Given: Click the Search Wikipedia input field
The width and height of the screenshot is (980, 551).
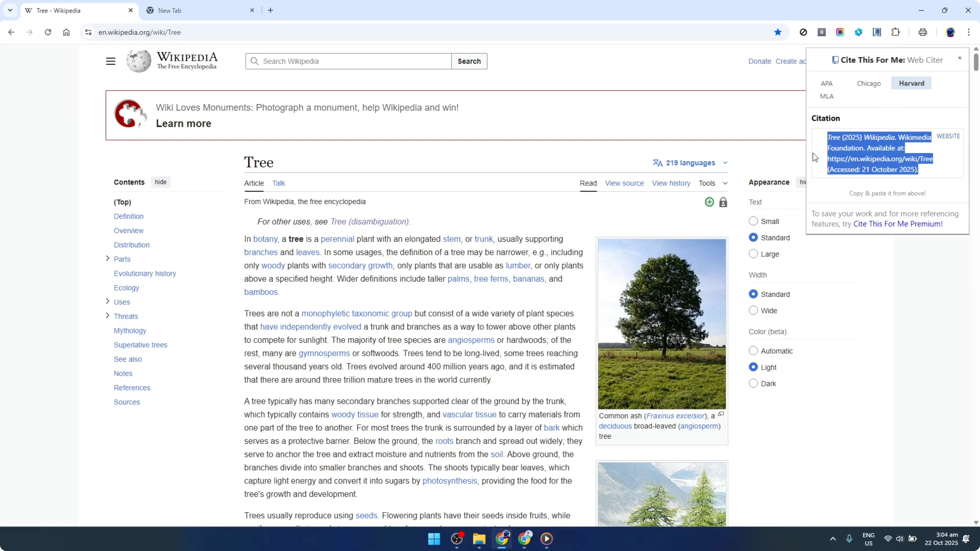Looking at the screenshot, I should 348,61.
